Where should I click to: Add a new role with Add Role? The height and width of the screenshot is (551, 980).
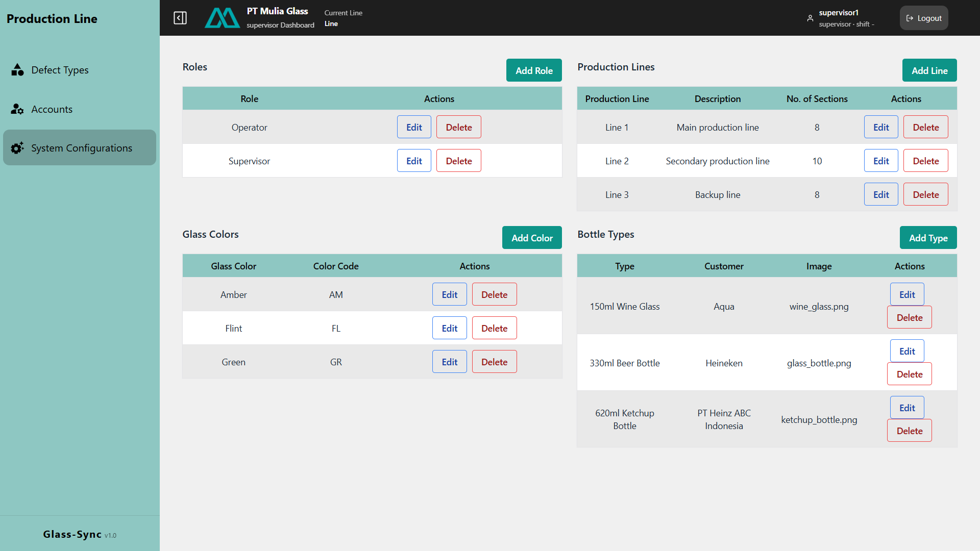(x=534, y=70)
